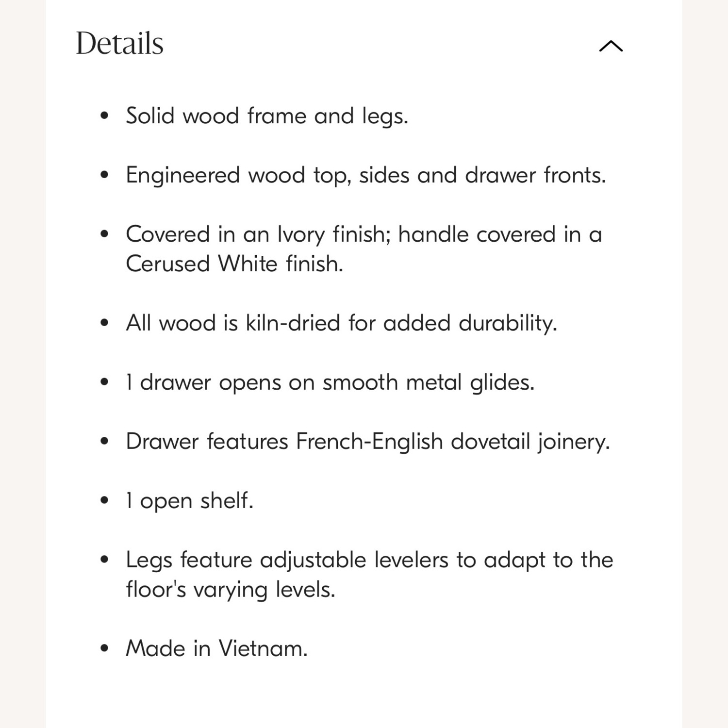
Task: Click the "Engineered wood top" bullet text
Action: pos(366,175)
